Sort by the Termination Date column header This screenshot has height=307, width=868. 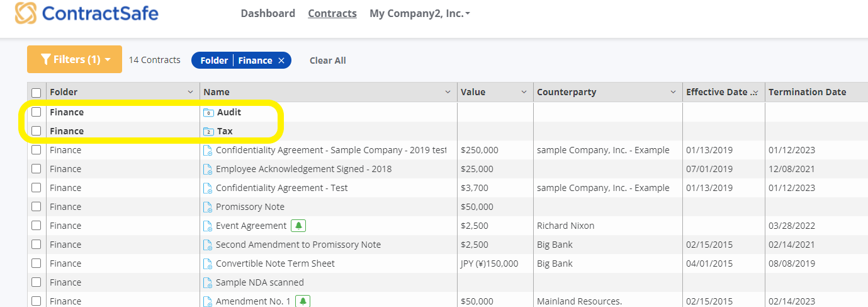(x=807, y=92)
